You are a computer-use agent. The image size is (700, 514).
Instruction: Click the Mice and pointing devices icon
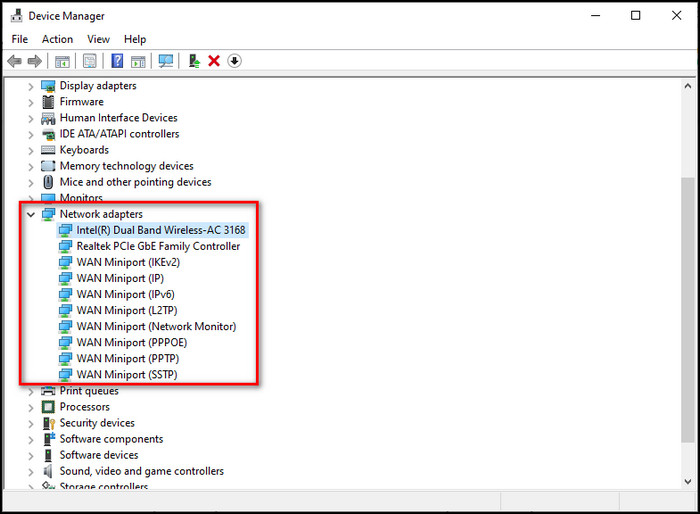coord(48,182)
